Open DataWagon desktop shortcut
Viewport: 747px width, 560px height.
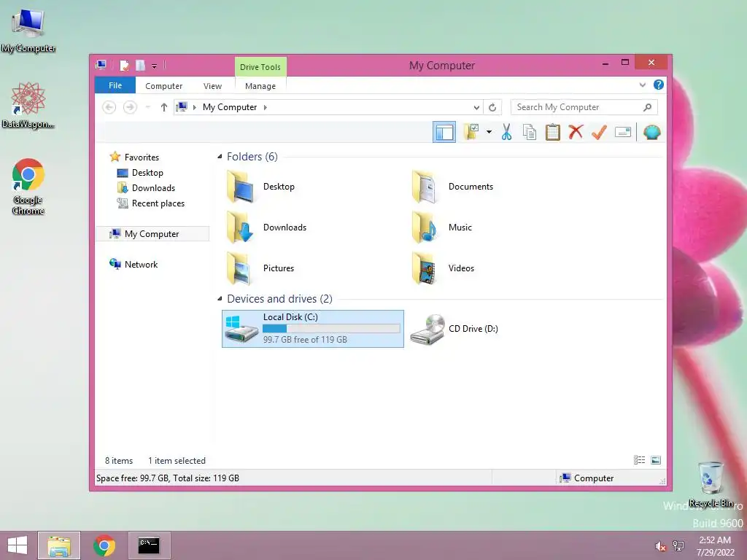(x=28, y=105)
